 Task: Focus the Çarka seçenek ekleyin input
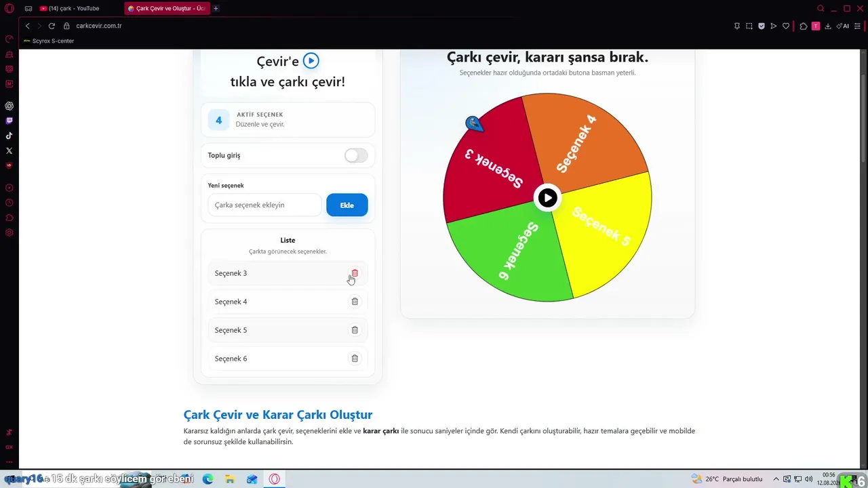(x=264, y=205)
